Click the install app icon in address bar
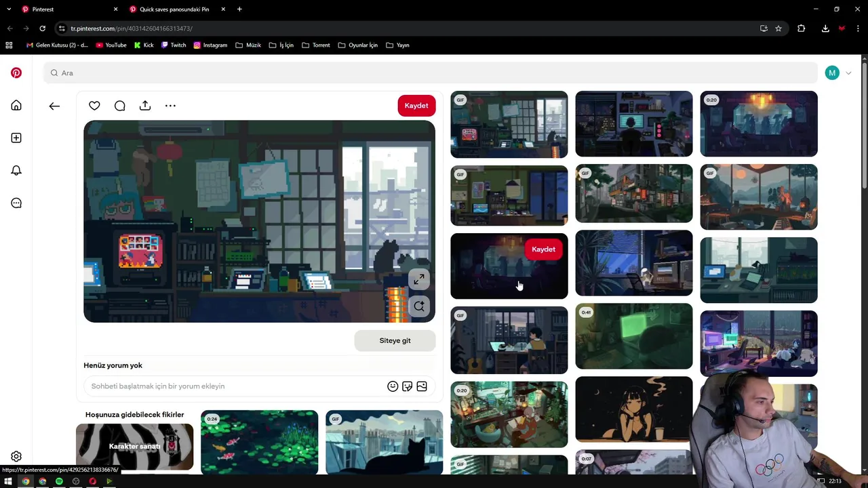Screen dimensions: 868x488 [x=764, y=28]
